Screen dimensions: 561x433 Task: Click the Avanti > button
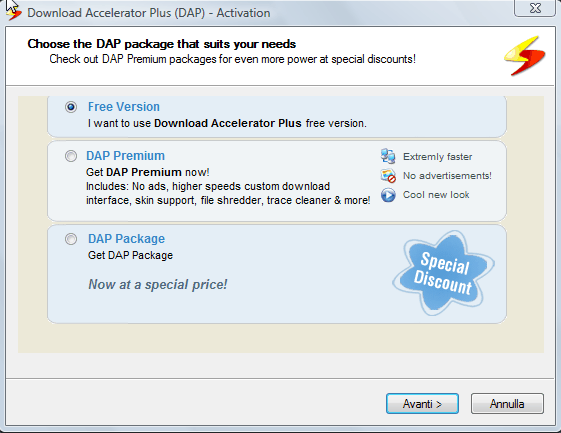[422, 404]
